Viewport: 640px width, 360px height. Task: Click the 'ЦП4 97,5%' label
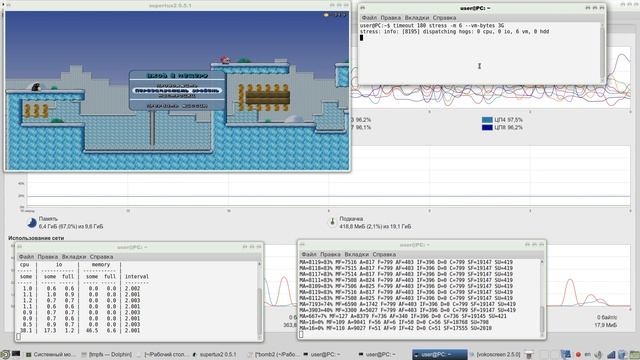pyautogui.click(x=509, y=120)
